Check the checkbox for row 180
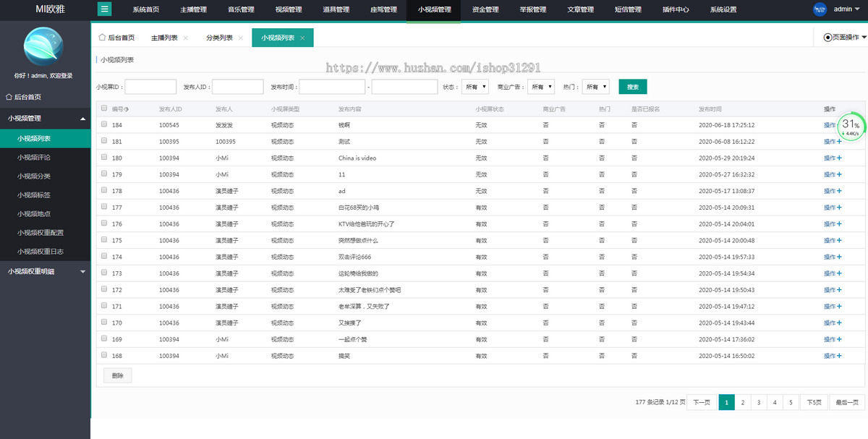The height and width of the screenshot is (439, 868). click(104, 158)
